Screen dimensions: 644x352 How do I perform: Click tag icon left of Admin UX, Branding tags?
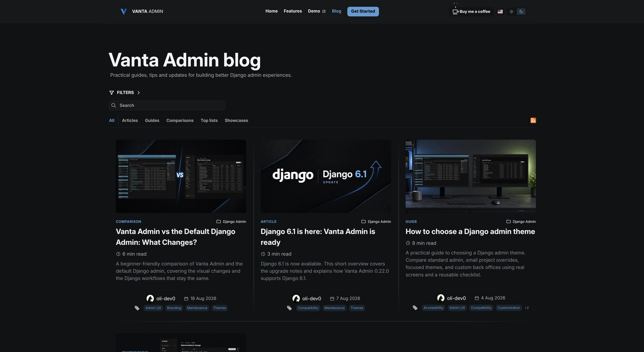(x=137, y=308)
